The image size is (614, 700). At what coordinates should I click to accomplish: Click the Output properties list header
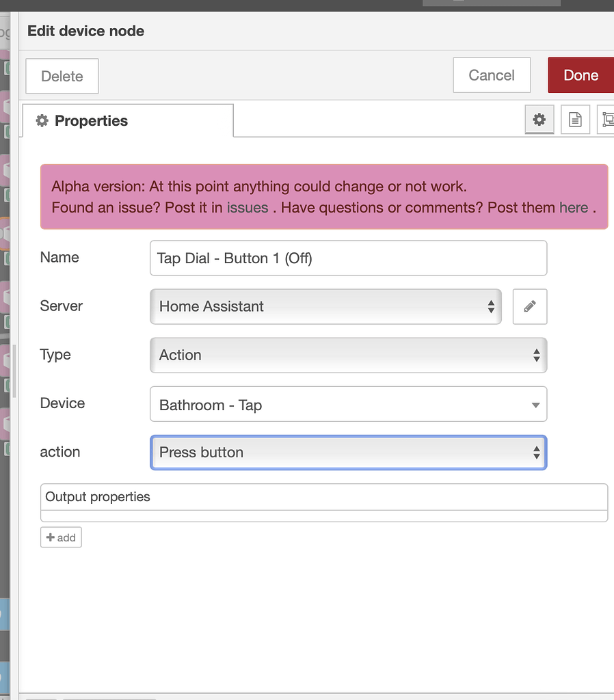point(323,497)
